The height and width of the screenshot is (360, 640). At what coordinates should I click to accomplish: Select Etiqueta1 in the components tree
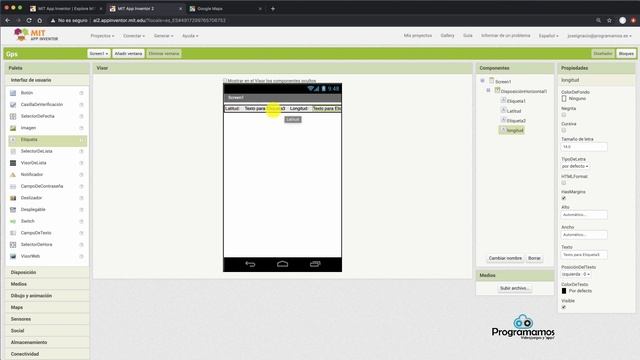point(516,101)
